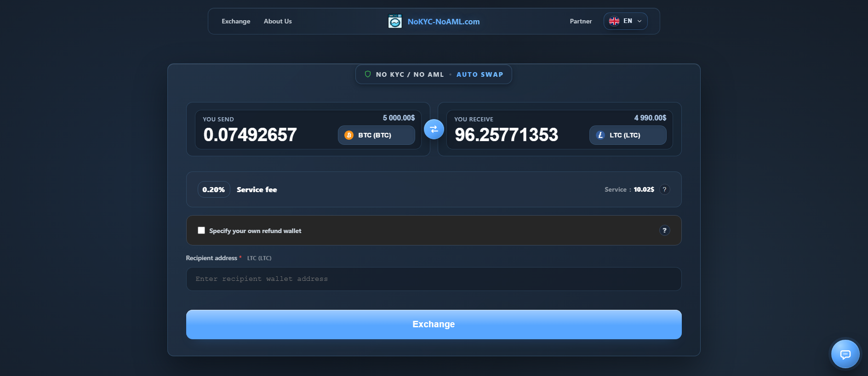
Task: Click the Service fee label
Action: tap(257, 189)
